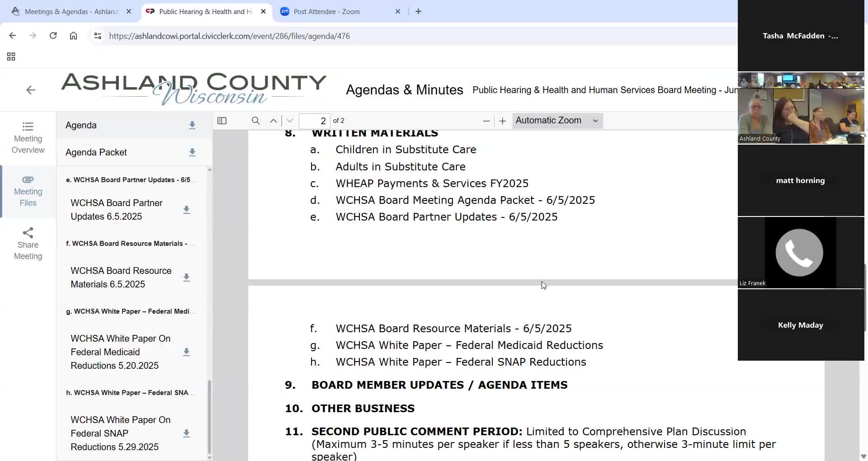The image size is (868, 461).
Task: Download WCHSA Board Partner Updates 6.5.2025
Action: (x=186, y=210)
